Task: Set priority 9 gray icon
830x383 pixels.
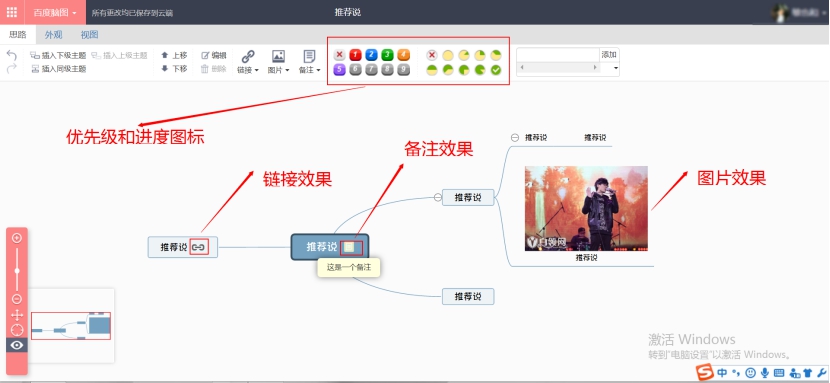Action: 403,70
